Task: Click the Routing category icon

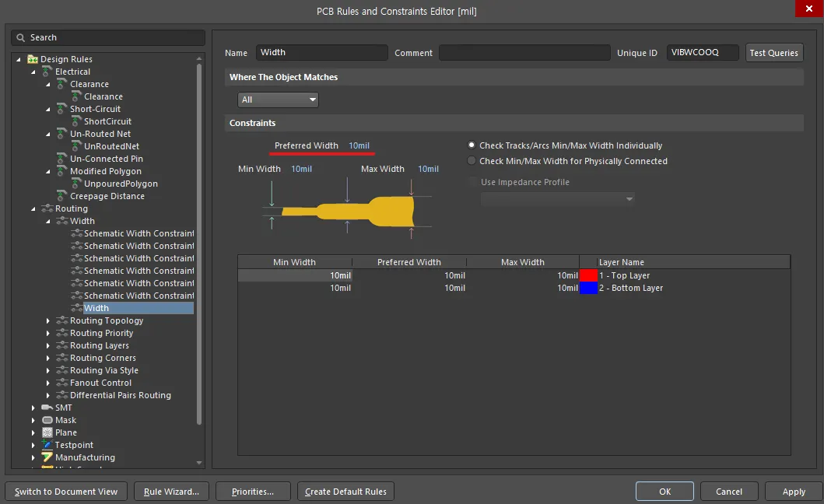Action: (x=47, y=208)
